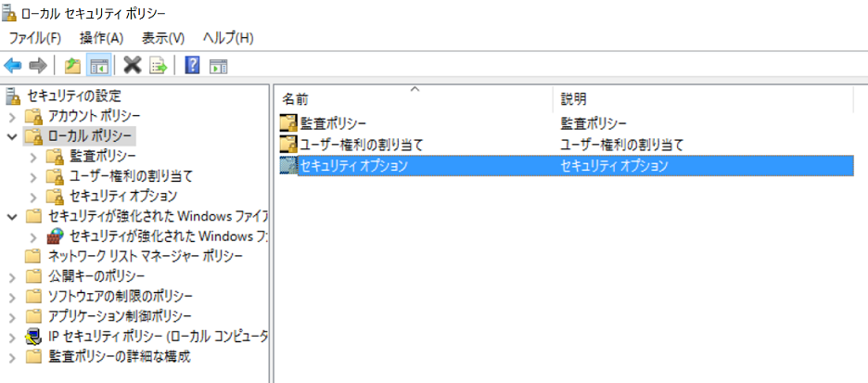Expand the ユーザー権利の割り当て tree node
Screen dimensions: 868x383
point(33,176)
